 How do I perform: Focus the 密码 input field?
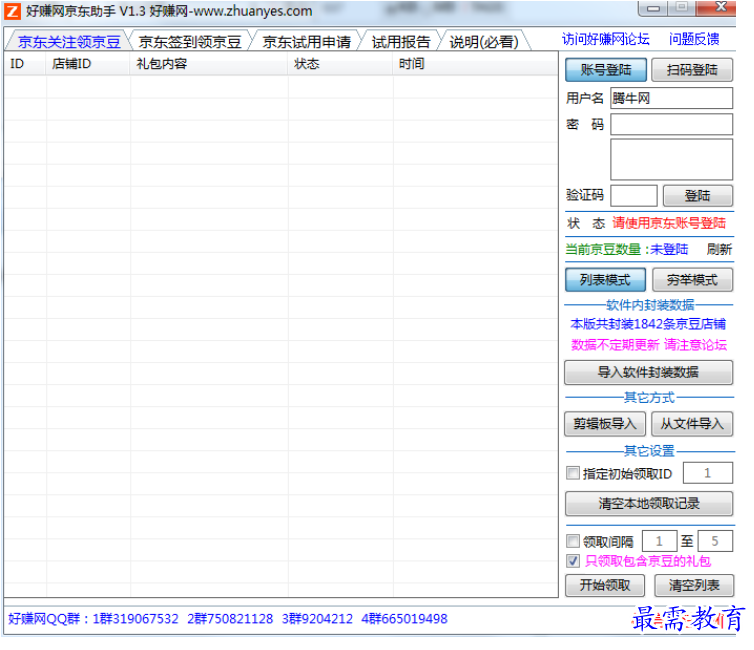[671, 124]
